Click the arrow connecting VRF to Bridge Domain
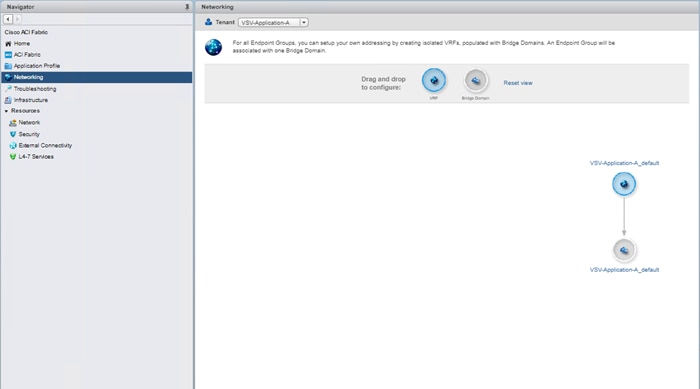The height and width of the screenshot is (389, 700). 624,217
